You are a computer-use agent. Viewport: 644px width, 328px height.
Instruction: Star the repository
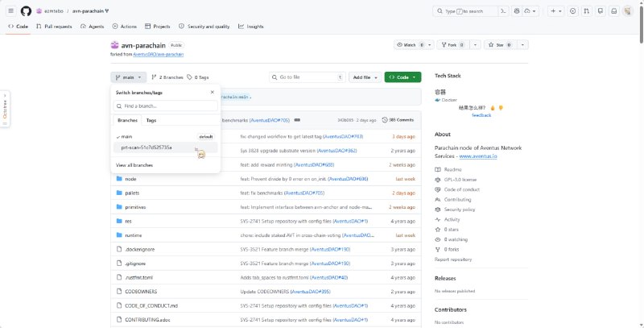500,45
